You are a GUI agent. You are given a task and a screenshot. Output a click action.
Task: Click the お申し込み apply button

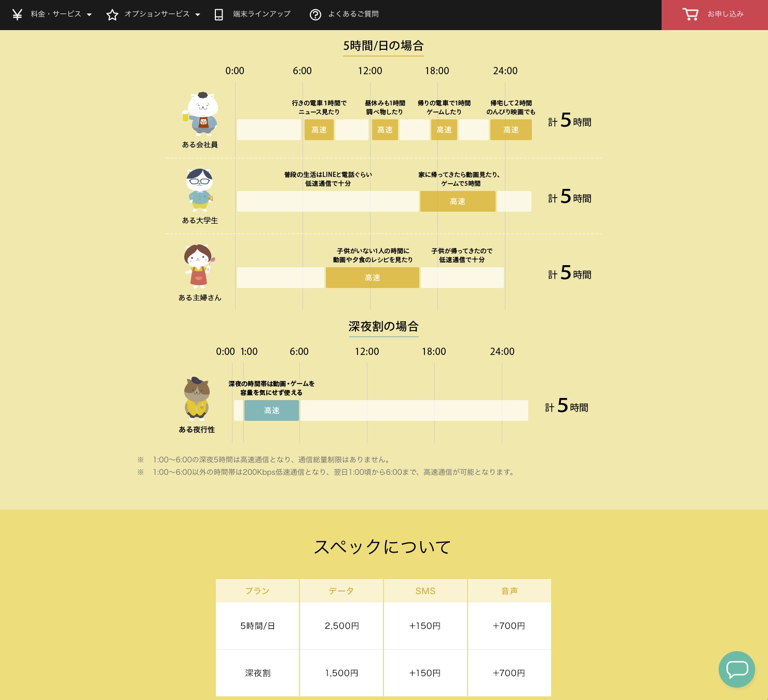pyautogui.click(x=725, y=14)
